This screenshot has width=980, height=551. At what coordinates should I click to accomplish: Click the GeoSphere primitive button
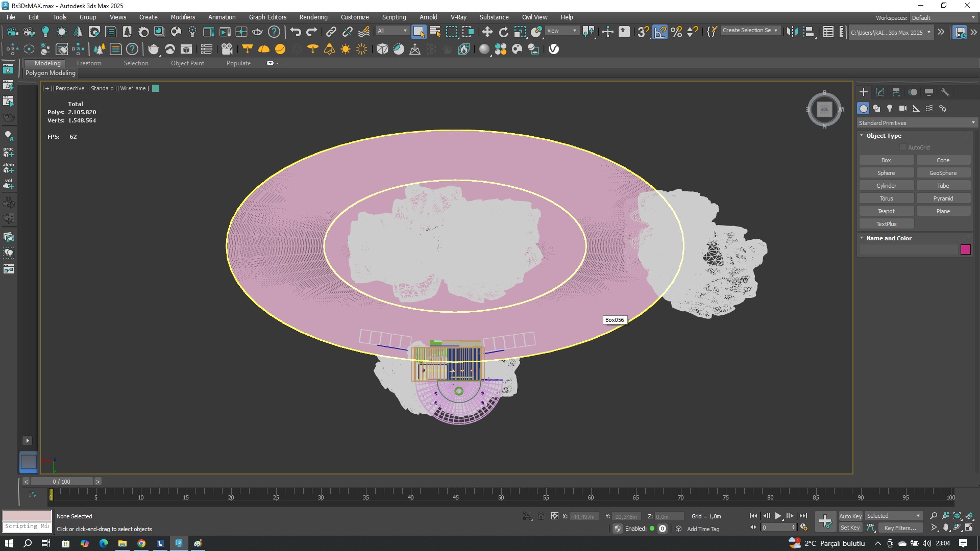(x=943, y=173)
